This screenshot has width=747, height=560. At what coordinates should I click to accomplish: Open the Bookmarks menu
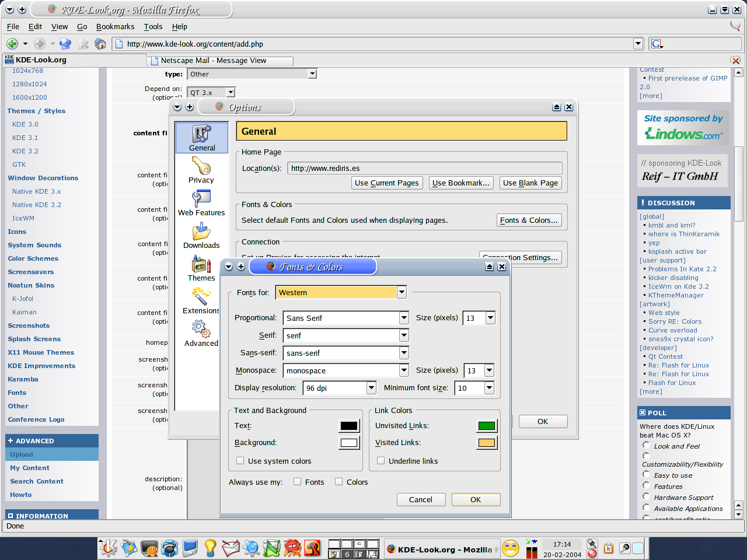[x=115, y=26]
